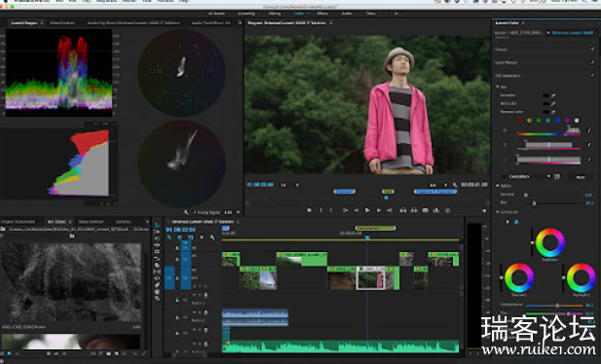Toggle the Color Wheels section checkbox
The image size is (601, 364).
click(x=592, y=62)
